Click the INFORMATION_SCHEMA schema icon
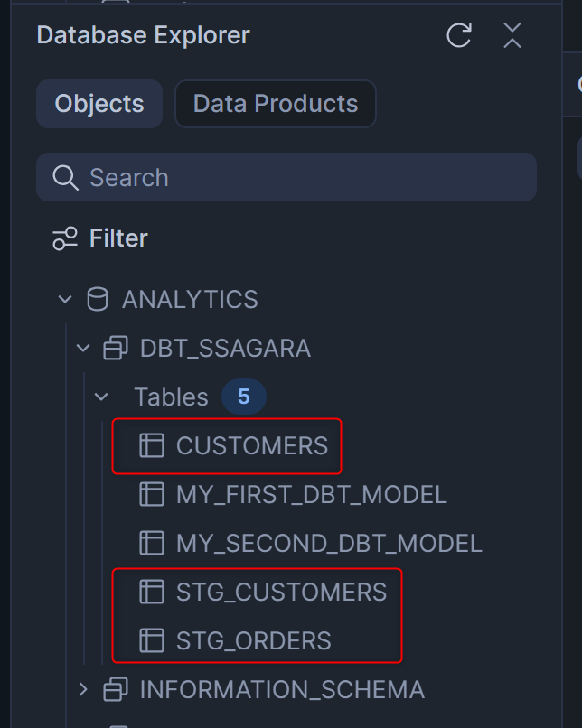Screen dimensions: 582x728 pos(116,690)
